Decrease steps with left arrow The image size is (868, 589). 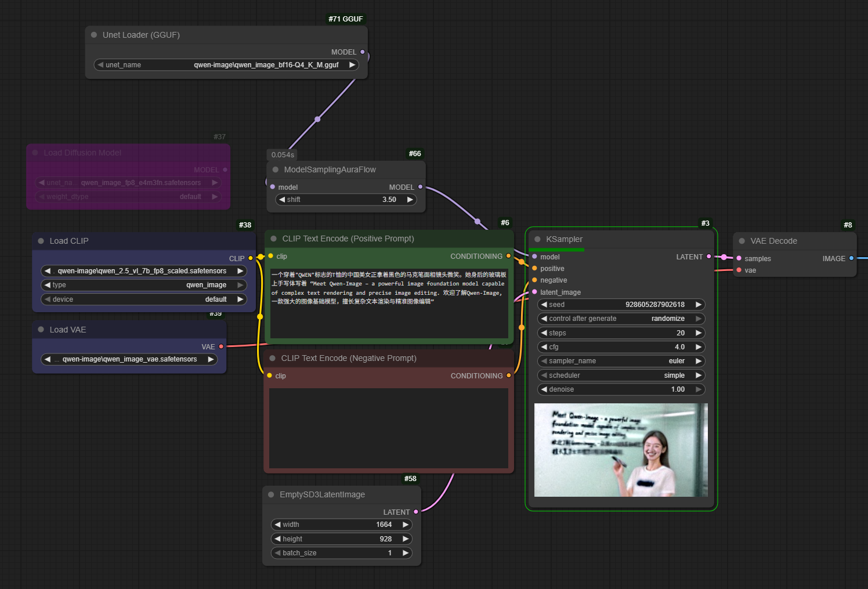click(x=544, y=333)
